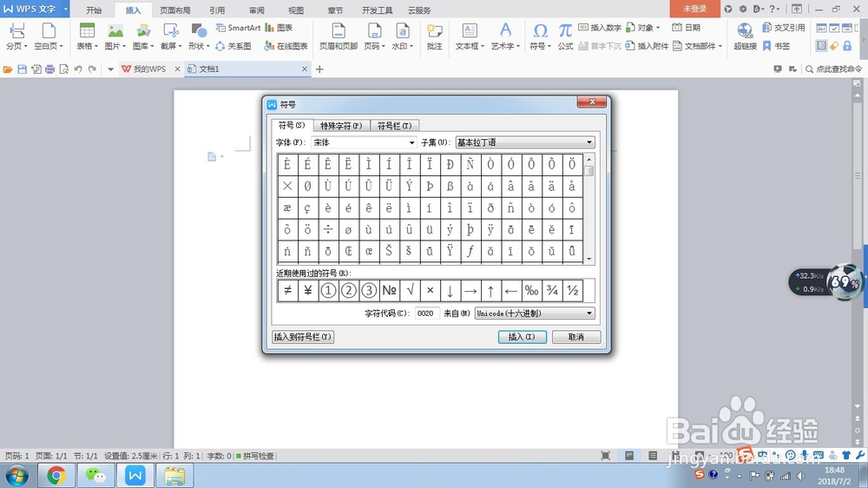Click 插入数字 insert number

coord(600,28)
